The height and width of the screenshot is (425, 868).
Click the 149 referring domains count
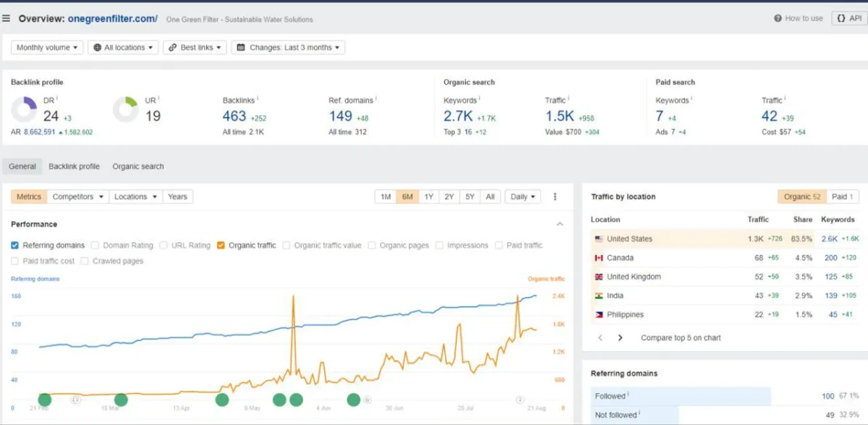(340, 116)
